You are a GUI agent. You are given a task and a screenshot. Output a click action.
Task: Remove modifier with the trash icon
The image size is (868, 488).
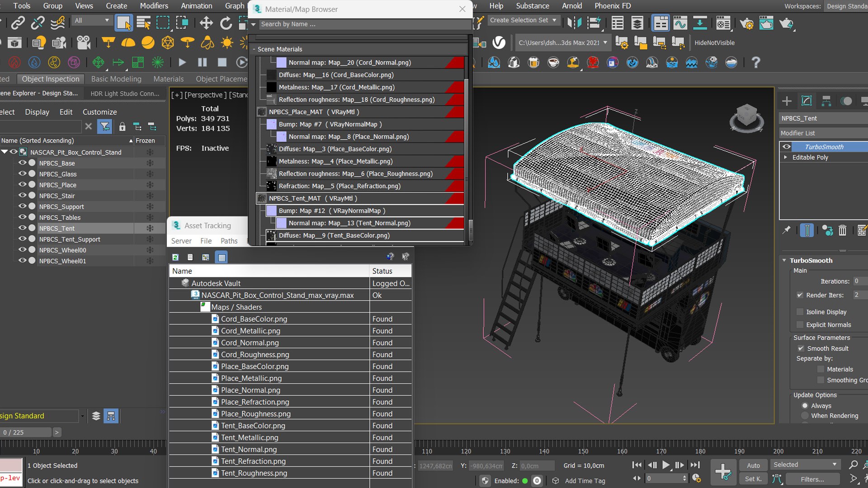pyautogui.click(x=842, y=230)
